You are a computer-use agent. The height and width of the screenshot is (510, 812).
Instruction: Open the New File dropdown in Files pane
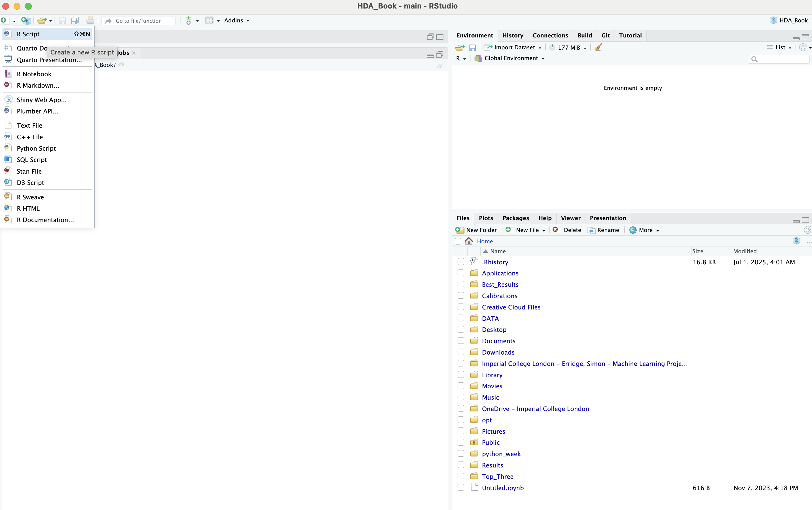point(525,230)
